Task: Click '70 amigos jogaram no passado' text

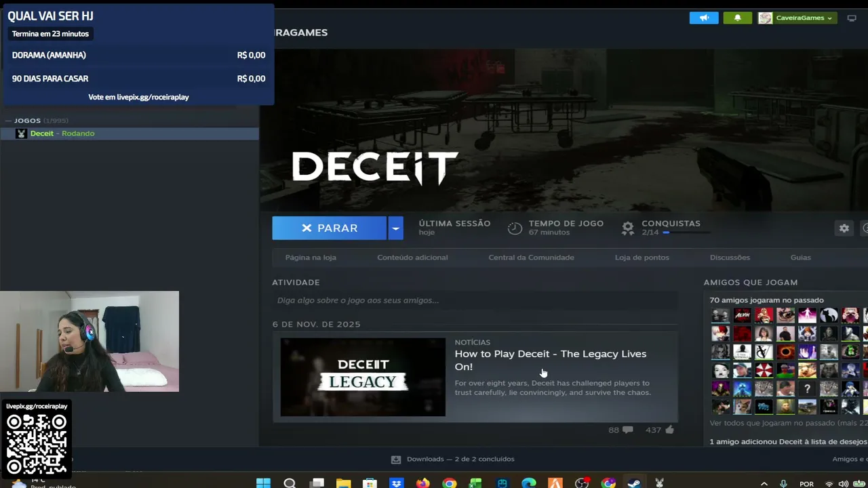Action: 766,300
